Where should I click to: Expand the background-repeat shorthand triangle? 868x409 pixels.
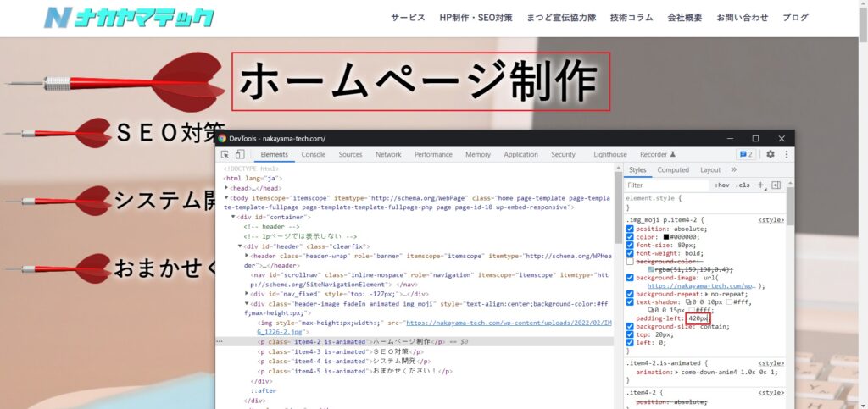coord(708,294)
